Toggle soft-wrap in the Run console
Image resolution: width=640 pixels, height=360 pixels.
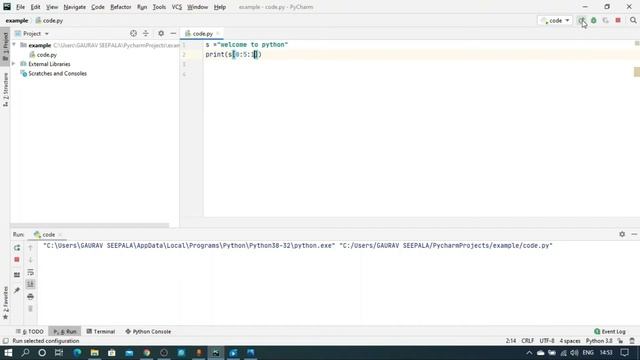coord(30,272)
